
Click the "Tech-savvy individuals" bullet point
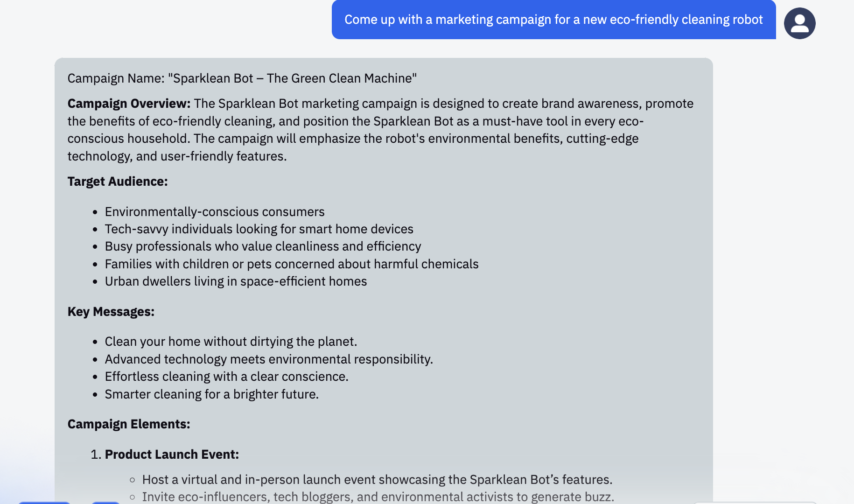point(259,229)
